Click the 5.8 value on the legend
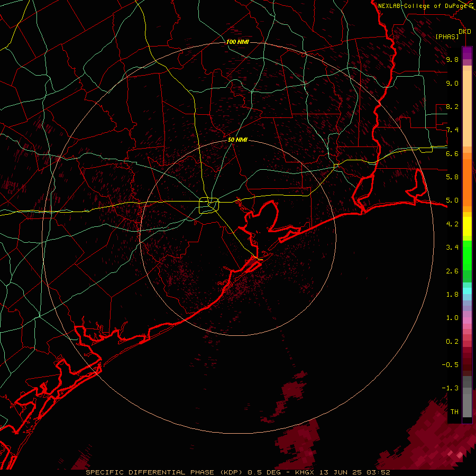476x476 pixels. pos(452,177)
